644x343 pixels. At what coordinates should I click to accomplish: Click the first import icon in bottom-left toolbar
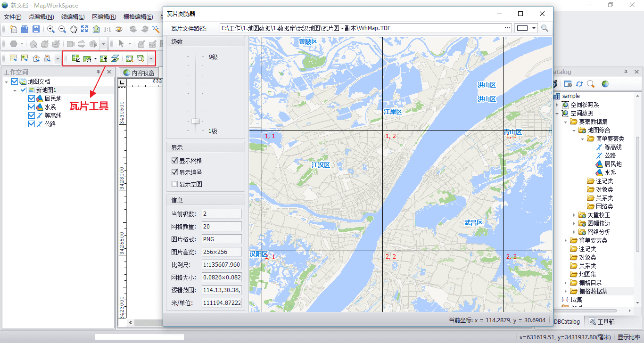pos(13,58)
